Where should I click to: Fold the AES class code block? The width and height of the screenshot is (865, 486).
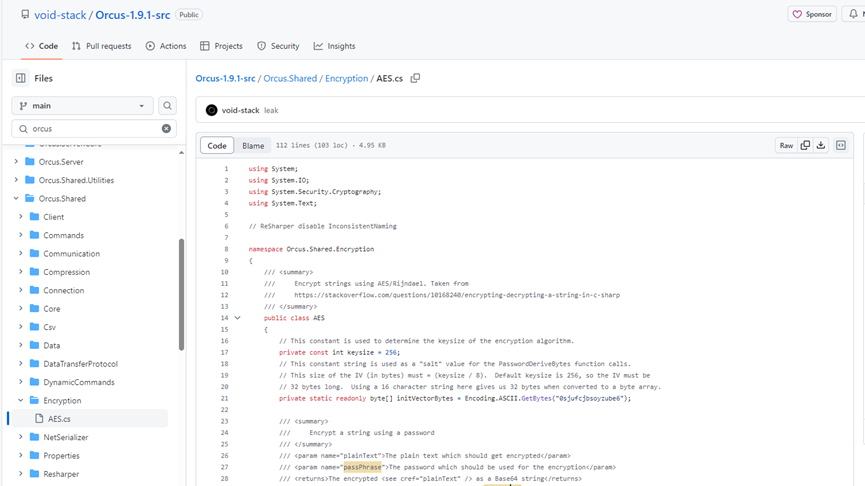(x=238, y=318)
